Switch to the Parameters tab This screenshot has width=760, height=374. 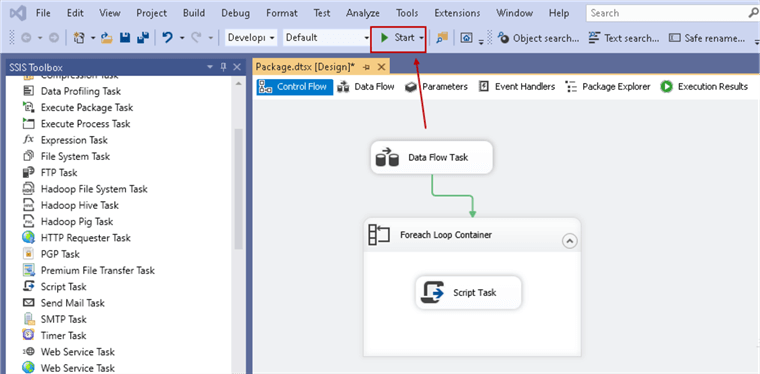point(437,87)
